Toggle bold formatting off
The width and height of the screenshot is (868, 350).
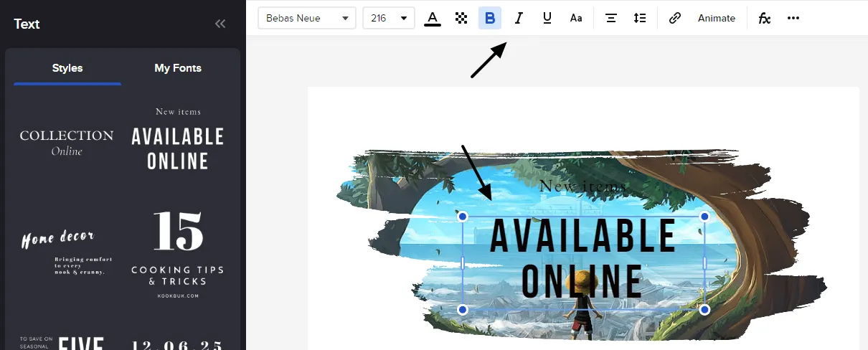pos(490,18)
